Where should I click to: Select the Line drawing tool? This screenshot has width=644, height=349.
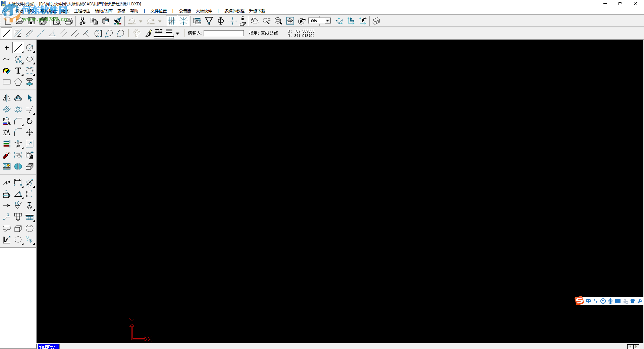pos(18,48)
